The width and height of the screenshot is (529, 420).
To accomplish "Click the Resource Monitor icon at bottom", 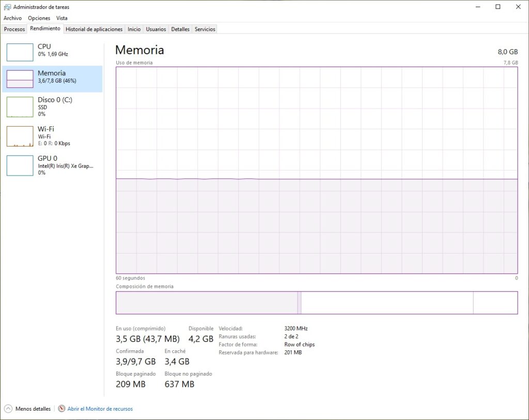I will 62,409.
